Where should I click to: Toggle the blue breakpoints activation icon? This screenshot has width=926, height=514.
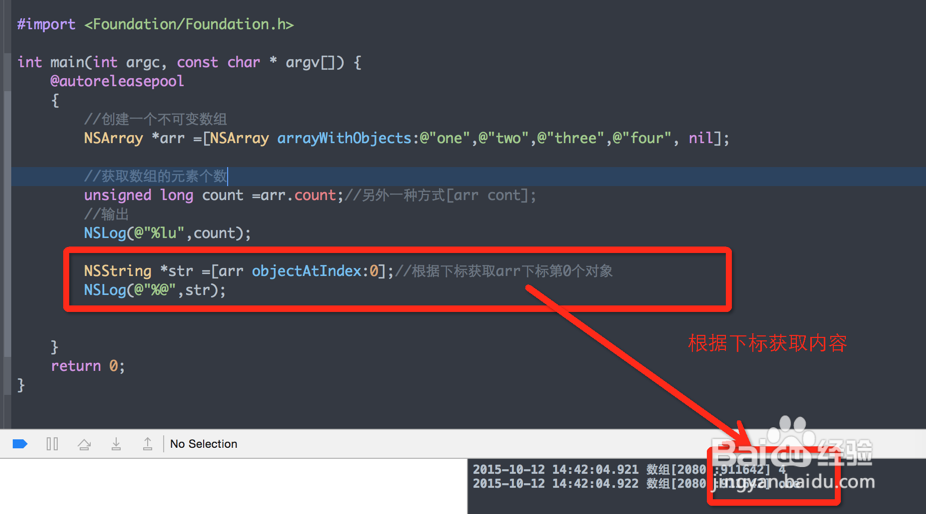coord(19,444)
